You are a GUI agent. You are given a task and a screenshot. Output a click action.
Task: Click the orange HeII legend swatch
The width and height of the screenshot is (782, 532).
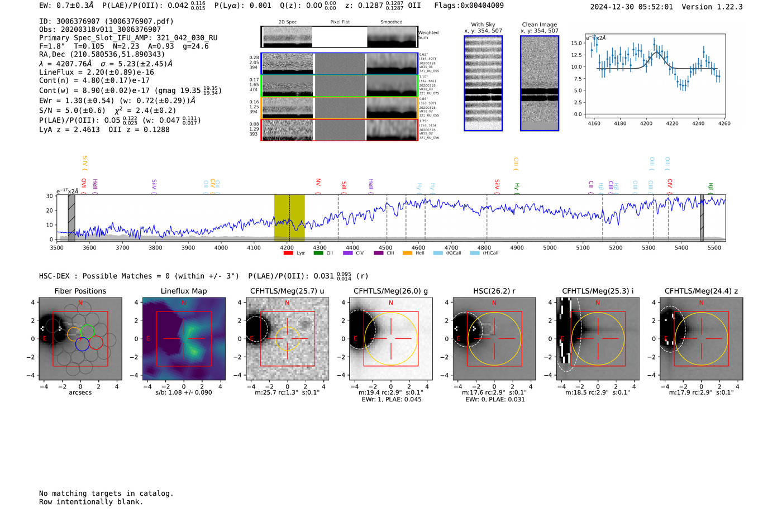pyautogui.click(x=408, y=253)
